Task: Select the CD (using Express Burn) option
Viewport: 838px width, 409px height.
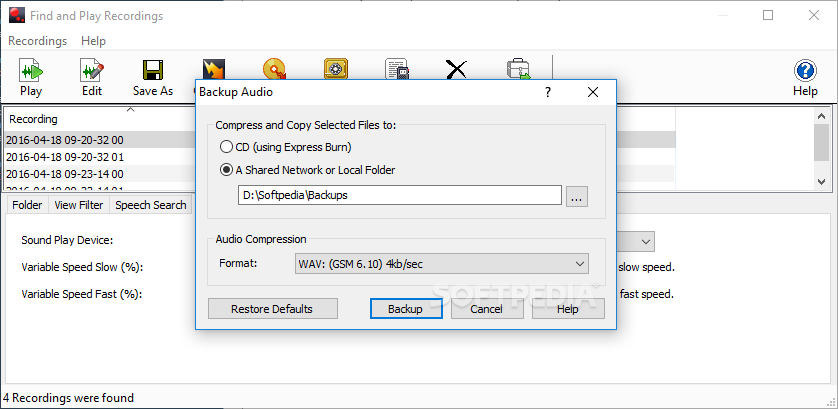Action: (286, 146)
